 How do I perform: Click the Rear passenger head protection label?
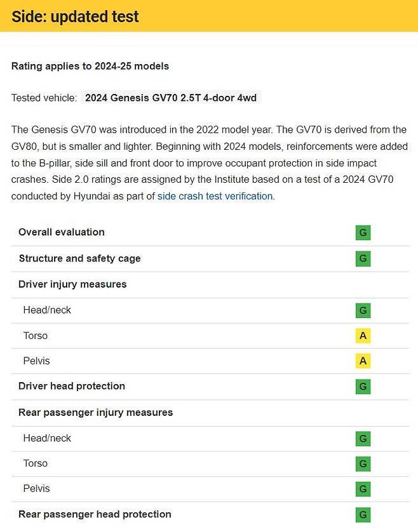click(x=95, y=514)
